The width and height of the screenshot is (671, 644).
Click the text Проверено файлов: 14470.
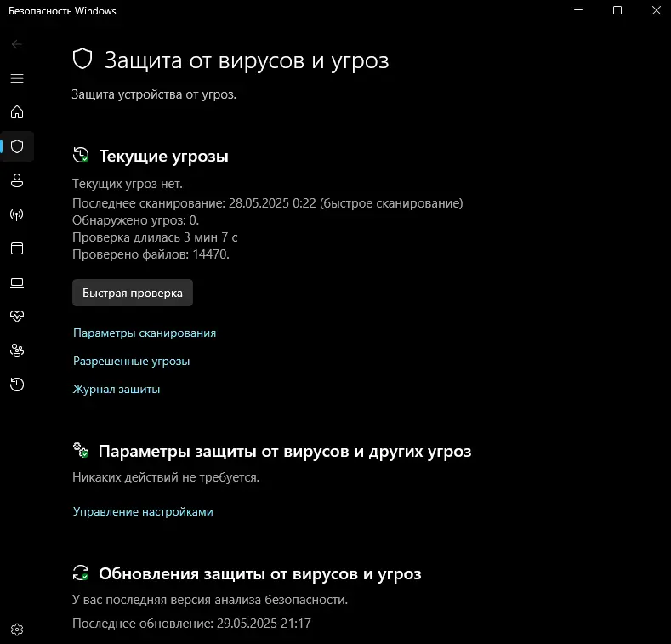pyautogui.click(x=151, y=254)
